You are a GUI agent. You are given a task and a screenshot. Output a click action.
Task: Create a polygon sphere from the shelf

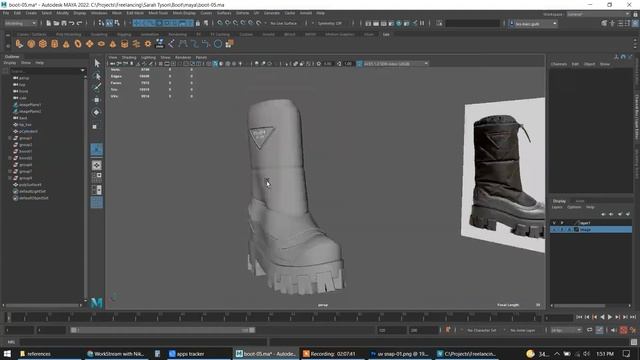pyautogui.click(x=31, y=44)
